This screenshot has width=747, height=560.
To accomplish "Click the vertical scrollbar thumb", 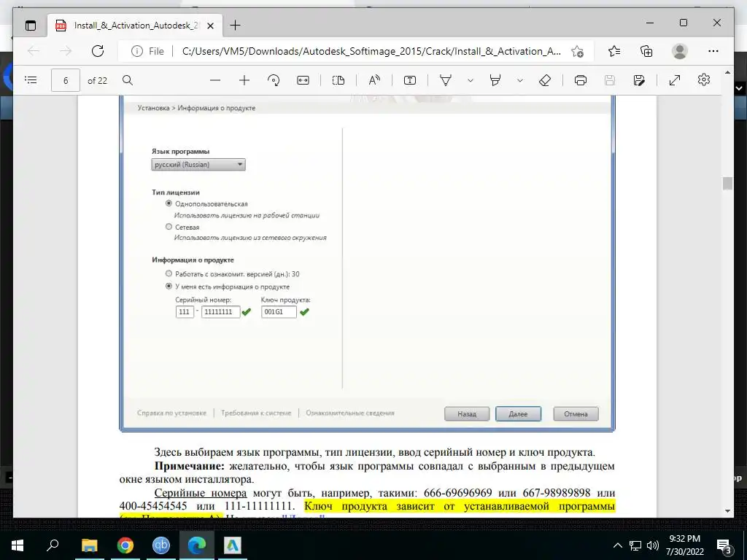I will (727, 183).
